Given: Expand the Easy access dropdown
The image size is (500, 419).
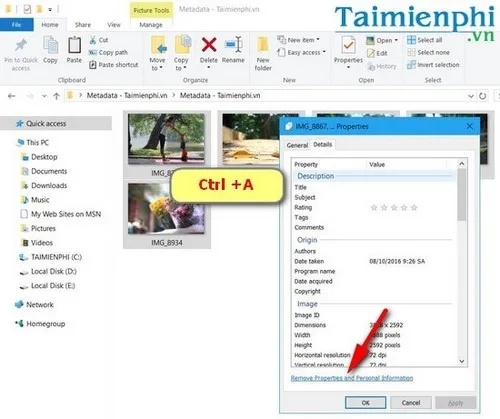Looking at the screenshot, I should 301,52.
